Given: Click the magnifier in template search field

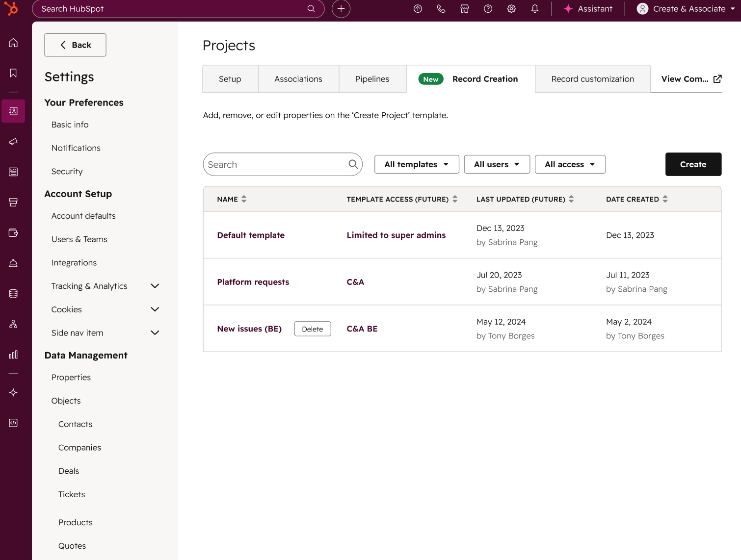Looking at the screenshot, I should pyautogui.click(x=353, y=164).
